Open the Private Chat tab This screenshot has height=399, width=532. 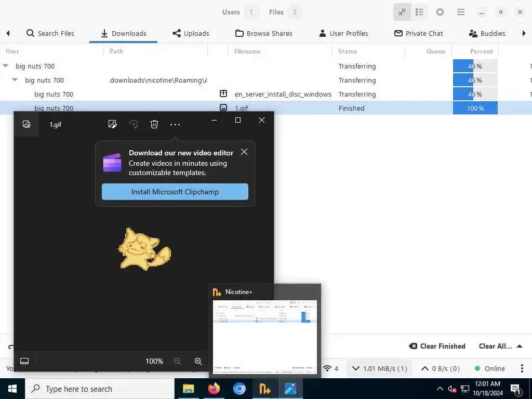[x=419, y=33]
